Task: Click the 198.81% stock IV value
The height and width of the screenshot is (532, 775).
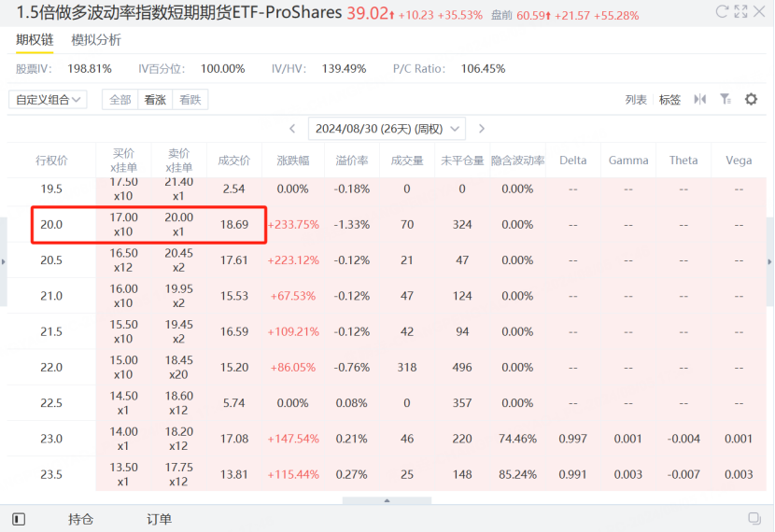Action: tap(90, 69)
